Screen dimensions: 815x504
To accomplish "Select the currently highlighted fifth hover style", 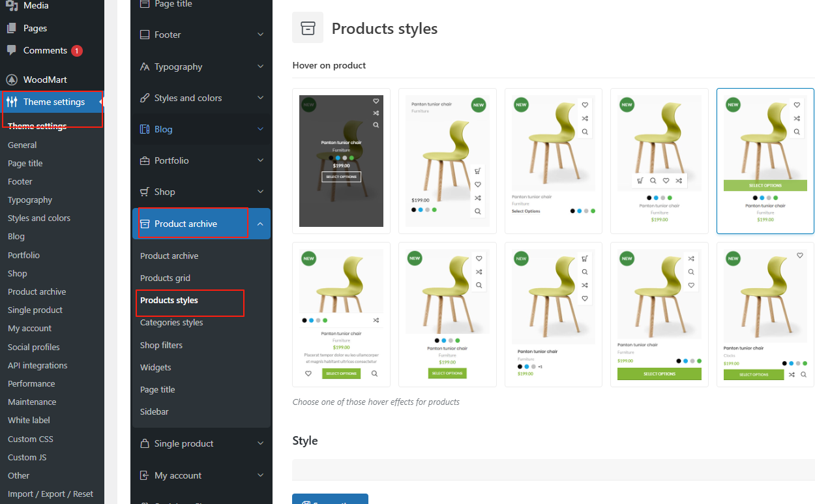I will 765,161.
